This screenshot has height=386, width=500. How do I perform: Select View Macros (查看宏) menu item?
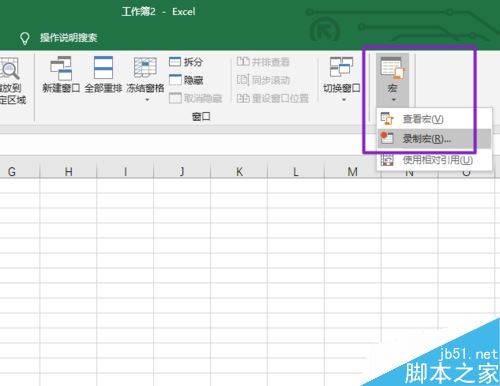[x=434, y=119]
